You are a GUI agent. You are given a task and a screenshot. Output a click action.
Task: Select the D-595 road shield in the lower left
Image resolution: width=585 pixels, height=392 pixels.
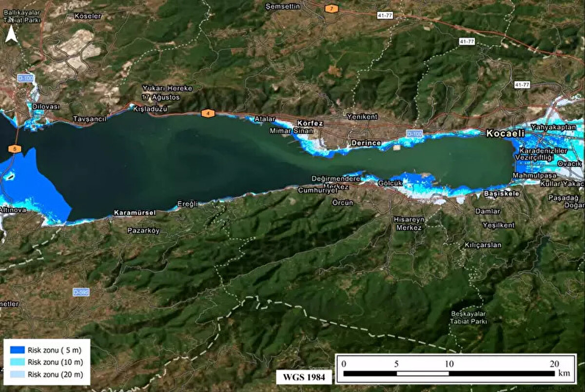click(81, 292)
